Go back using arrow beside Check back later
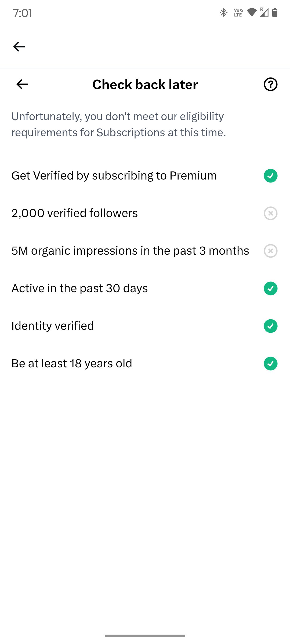Image resolution: width=290 pixels, height=644 pixels. coord(22,84)
